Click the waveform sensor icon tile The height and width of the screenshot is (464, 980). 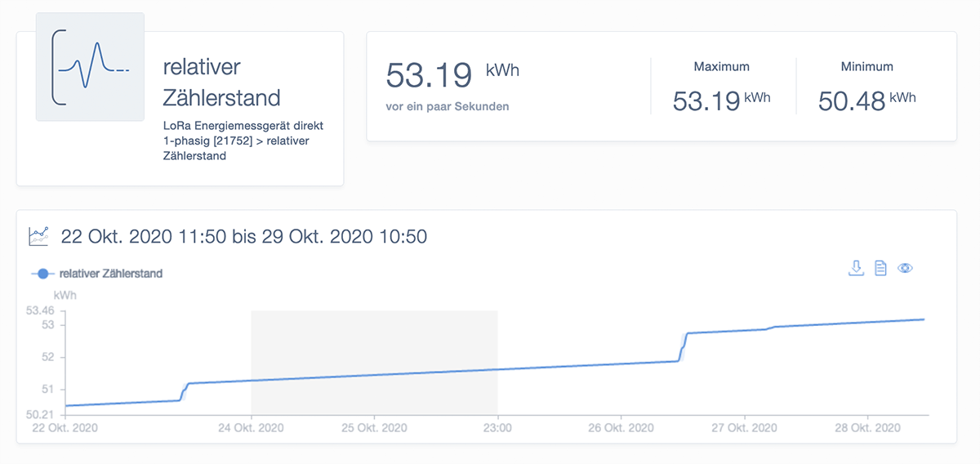90,67
